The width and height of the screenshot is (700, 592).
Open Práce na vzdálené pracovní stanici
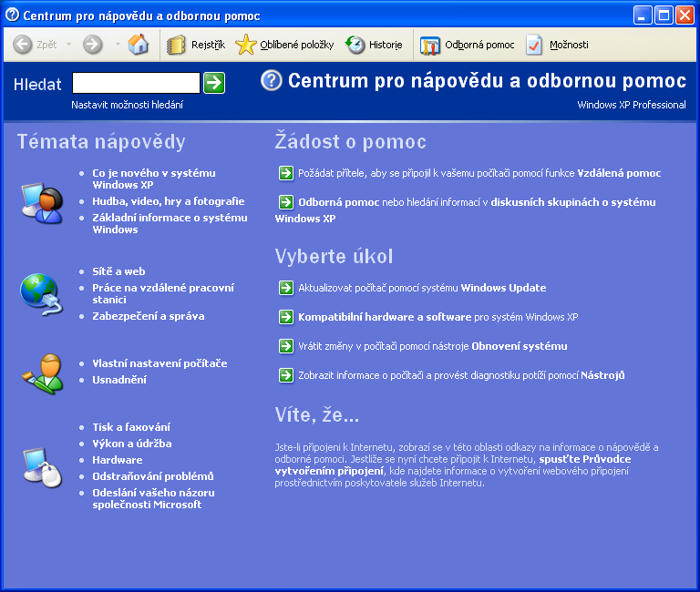click(163, 293)
